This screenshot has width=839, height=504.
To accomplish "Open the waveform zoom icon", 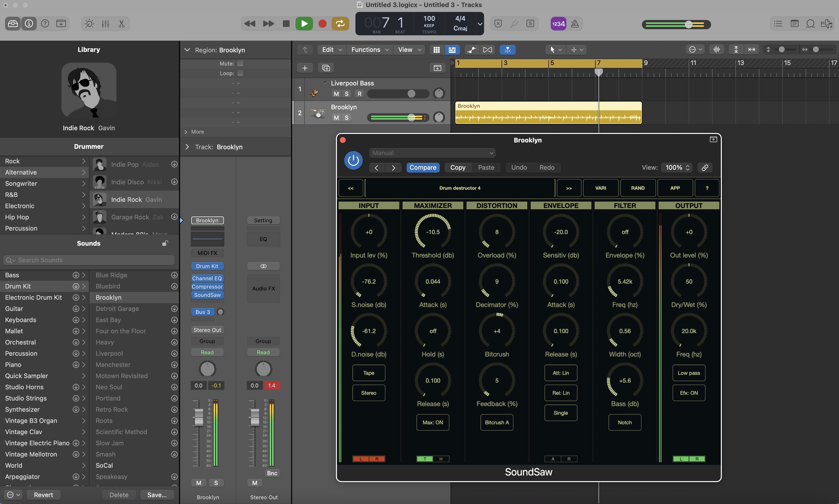I will (717, 50).
